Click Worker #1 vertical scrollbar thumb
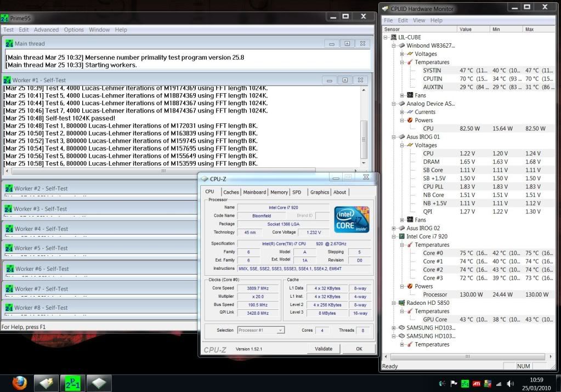This screenshot has height=392, width=561. coord(364,139)
